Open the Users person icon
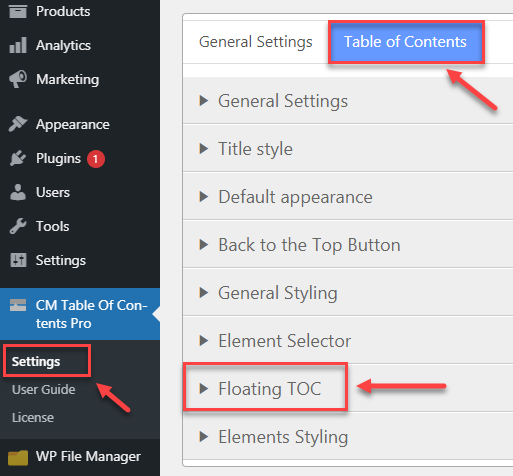This screenshot has width=513, height=476. pos(18,192)
